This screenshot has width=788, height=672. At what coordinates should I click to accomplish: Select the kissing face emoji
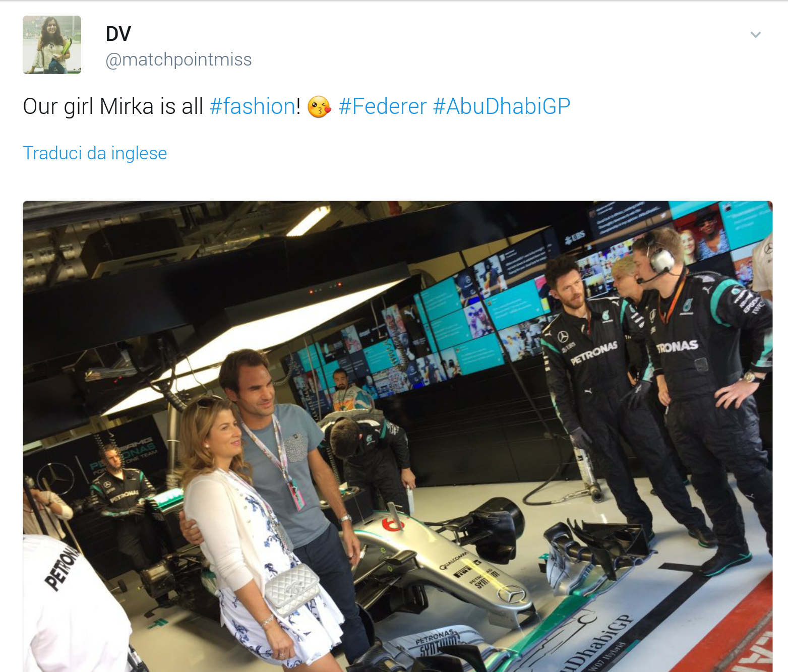click(319, 107)
